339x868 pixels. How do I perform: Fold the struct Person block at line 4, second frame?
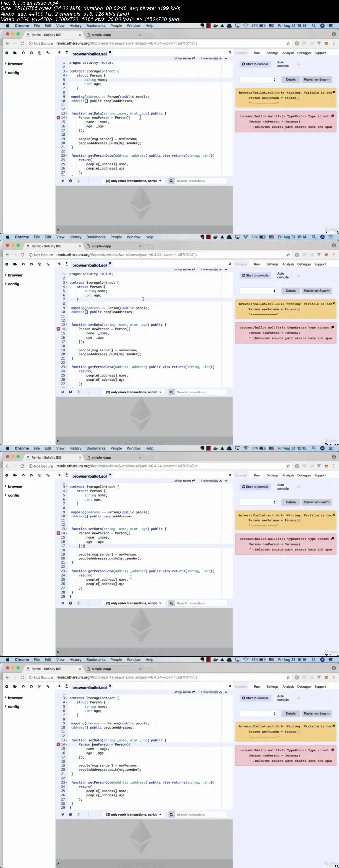[x=67, y=287]
